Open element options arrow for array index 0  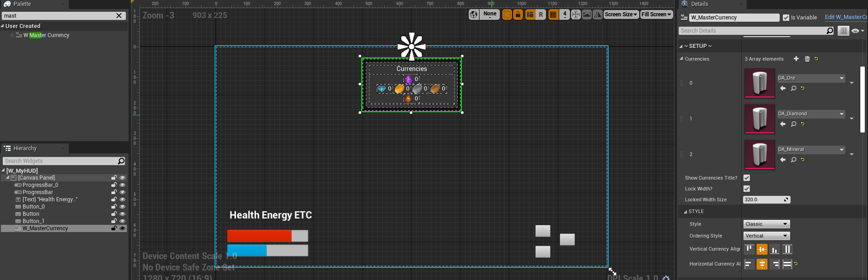pyautogui.click(x=852, y=83)
